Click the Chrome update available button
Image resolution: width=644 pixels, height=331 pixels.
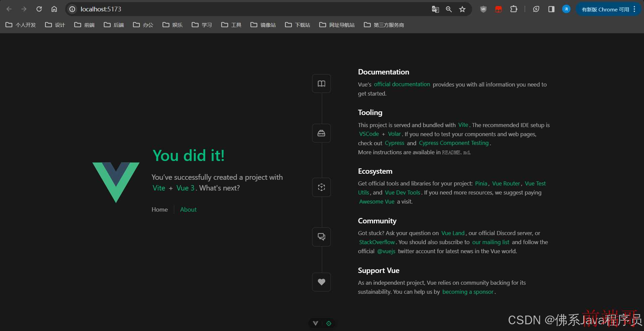click(x=605, y=9)
